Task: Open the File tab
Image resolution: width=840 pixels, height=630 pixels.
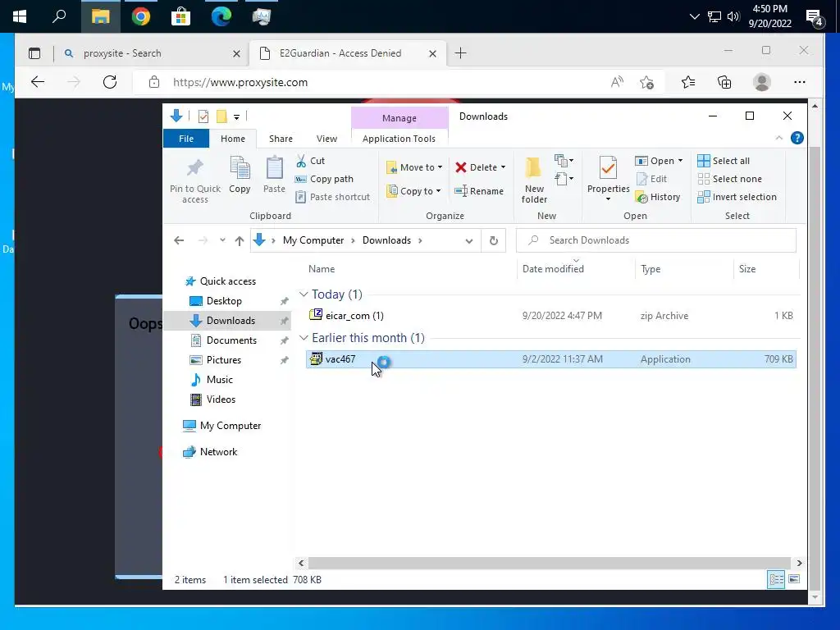Action: [x=186, y=138]
